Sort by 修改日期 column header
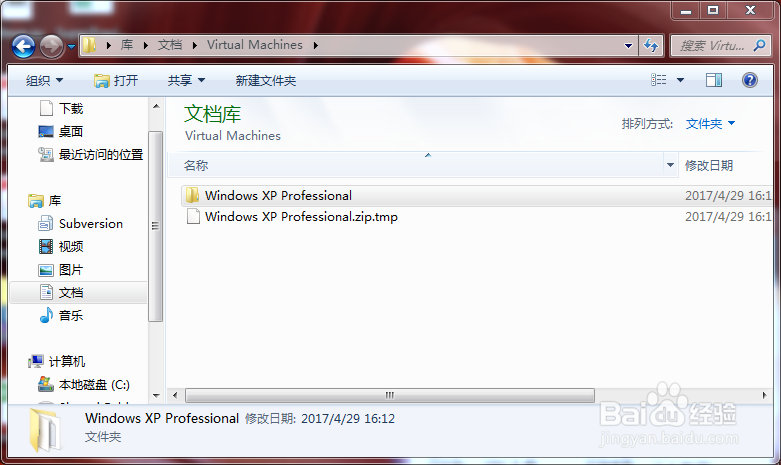The height and width of the screenshot is (465, 781). coord(709,165)
